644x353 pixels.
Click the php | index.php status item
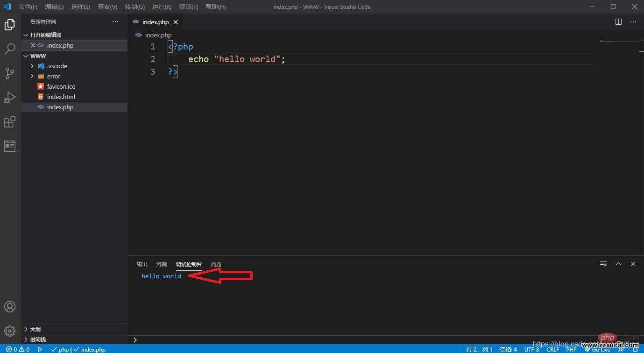click(x=78, y=349)
